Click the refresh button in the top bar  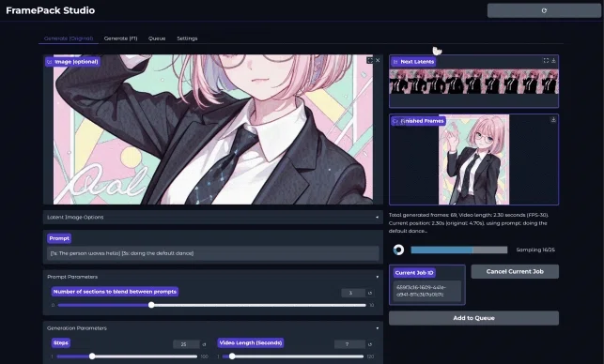tap(544, 10)
